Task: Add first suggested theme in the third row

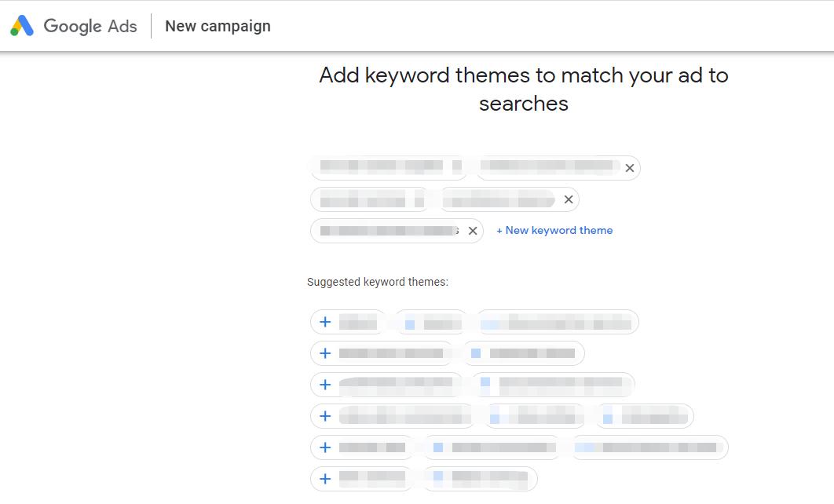Action: click(325, 385)
